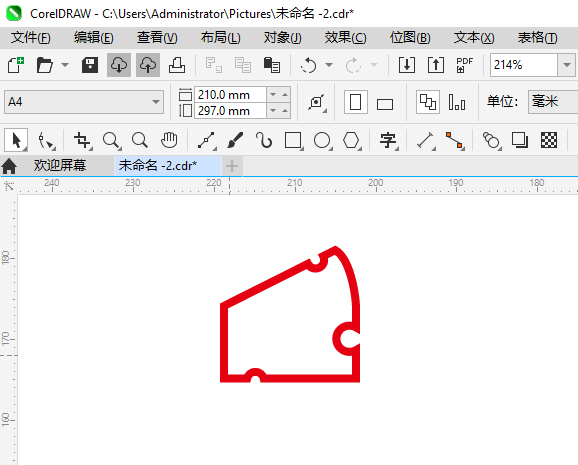Save the document with floppy disk icon
The height and width of the screenshot is (465, 578).
[90, 65]
